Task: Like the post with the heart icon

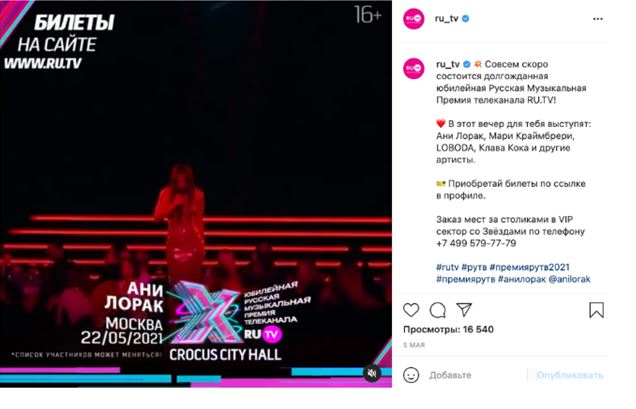Action: click(411, 310)
